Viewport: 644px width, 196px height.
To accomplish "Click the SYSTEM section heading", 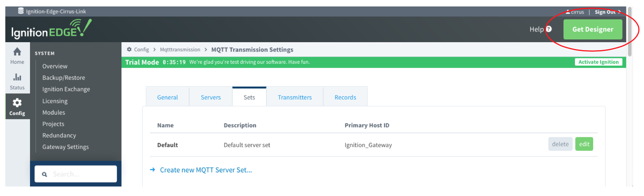I will [x=45, y=53].
